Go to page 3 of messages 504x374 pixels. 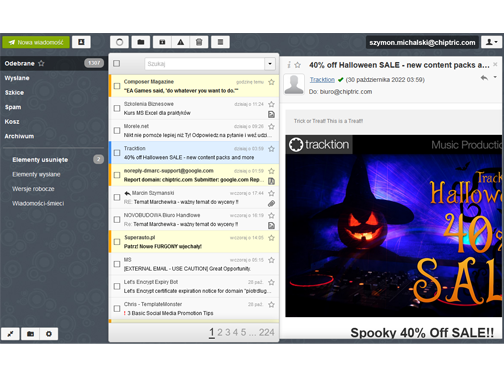point(228,332)
